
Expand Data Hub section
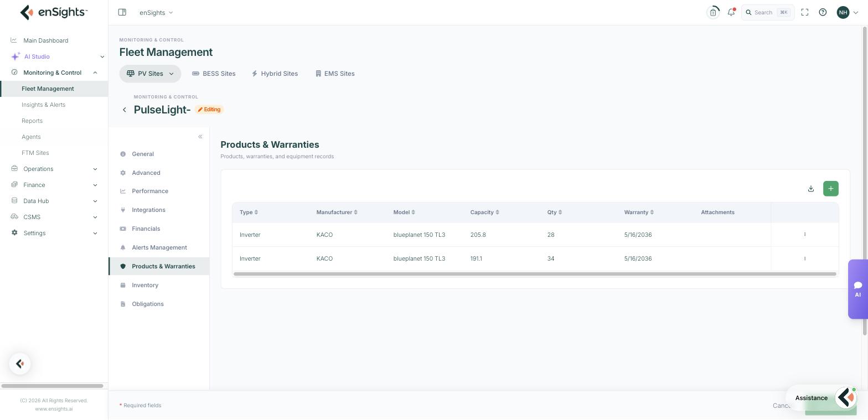coord(54,201)
